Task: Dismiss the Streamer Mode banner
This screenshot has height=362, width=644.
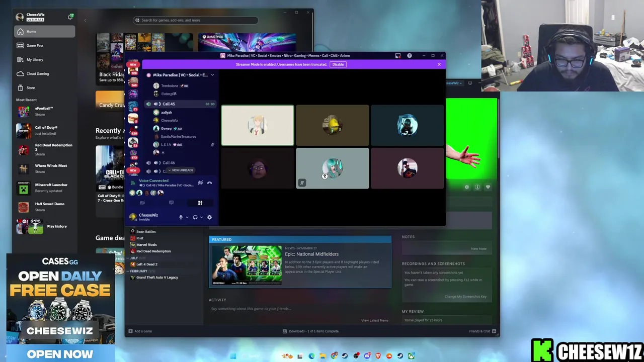Action: pyautogui.click(x=439, y=64)
